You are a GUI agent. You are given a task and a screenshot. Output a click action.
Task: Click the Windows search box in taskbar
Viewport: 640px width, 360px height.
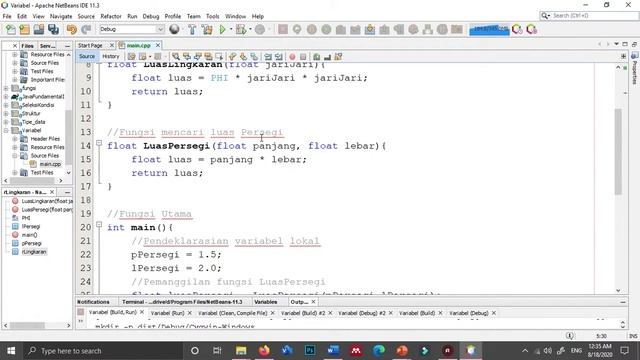104,351
